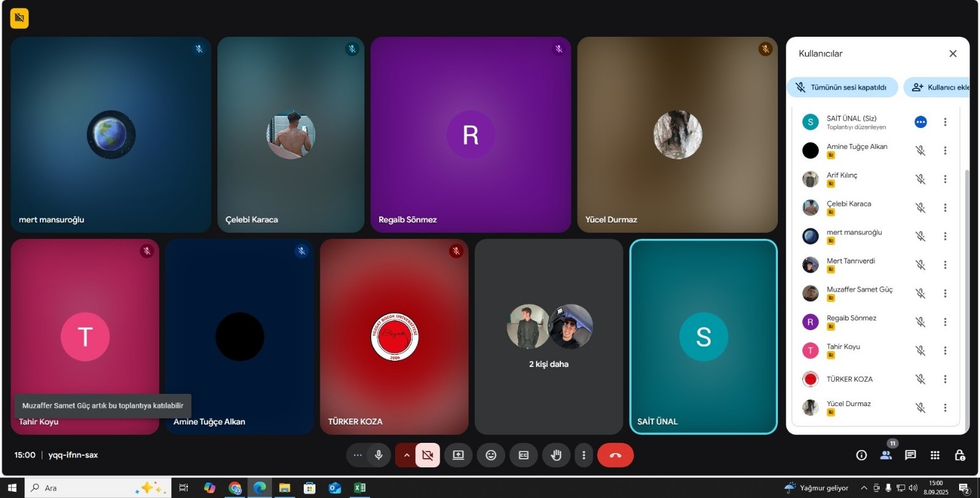Open the emoji reaction button
Image resolution: width=980 pixels, height=498 pixels.
[491, 455]
